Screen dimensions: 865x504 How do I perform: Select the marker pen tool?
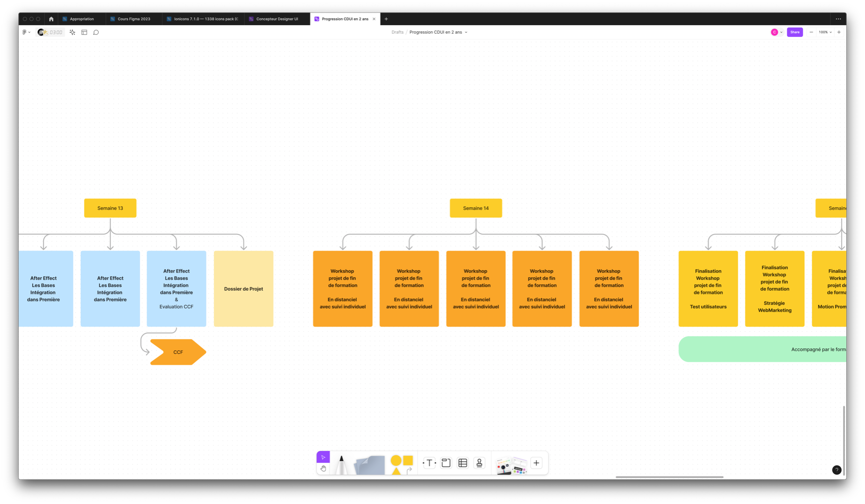point(341,464)
